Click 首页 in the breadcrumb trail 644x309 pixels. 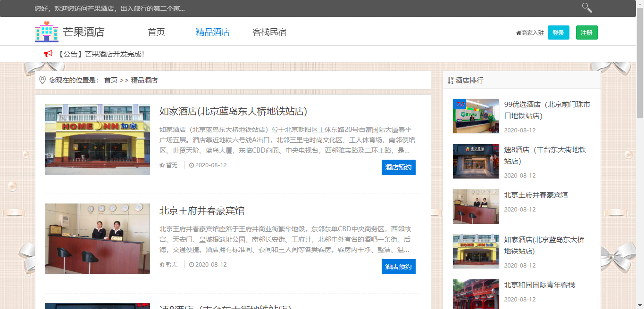[111, 80]
